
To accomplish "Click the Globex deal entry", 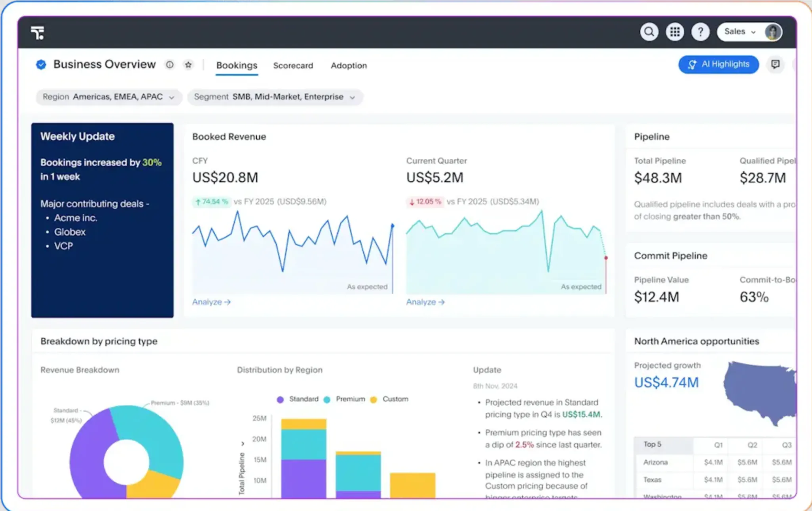I will point(70,232).
